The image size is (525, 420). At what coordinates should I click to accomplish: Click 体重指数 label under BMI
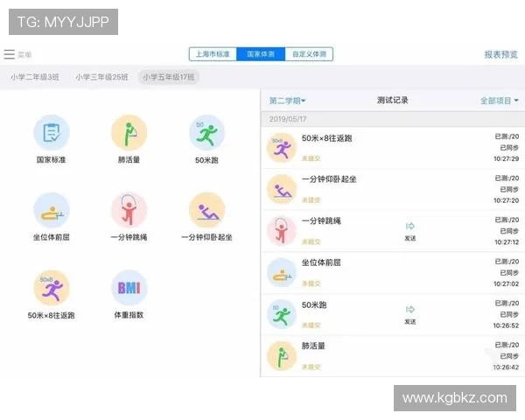pos(129,315)
